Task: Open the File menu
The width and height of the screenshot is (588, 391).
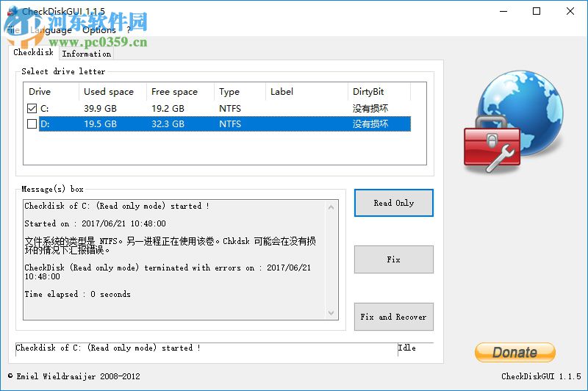Action: pos(13,29)
